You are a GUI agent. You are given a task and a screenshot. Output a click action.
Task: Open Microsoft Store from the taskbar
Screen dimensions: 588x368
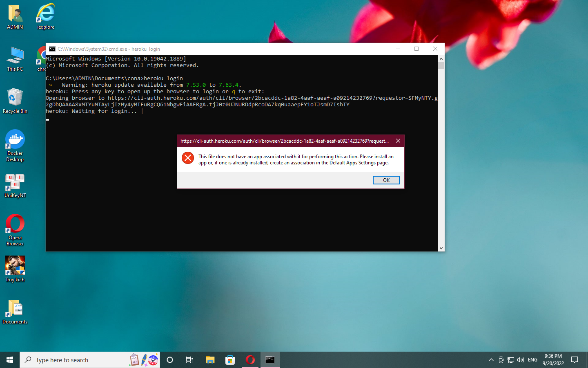coord(230,360)
